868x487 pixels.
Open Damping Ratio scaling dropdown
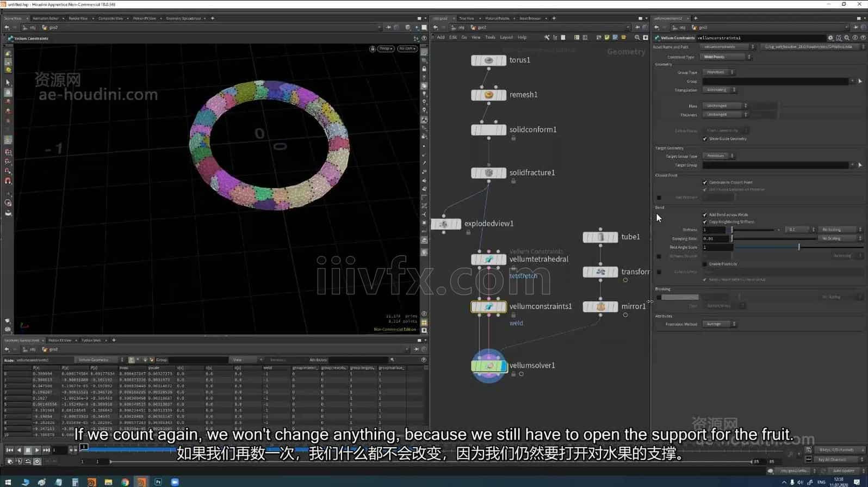[x=841, y=239]
